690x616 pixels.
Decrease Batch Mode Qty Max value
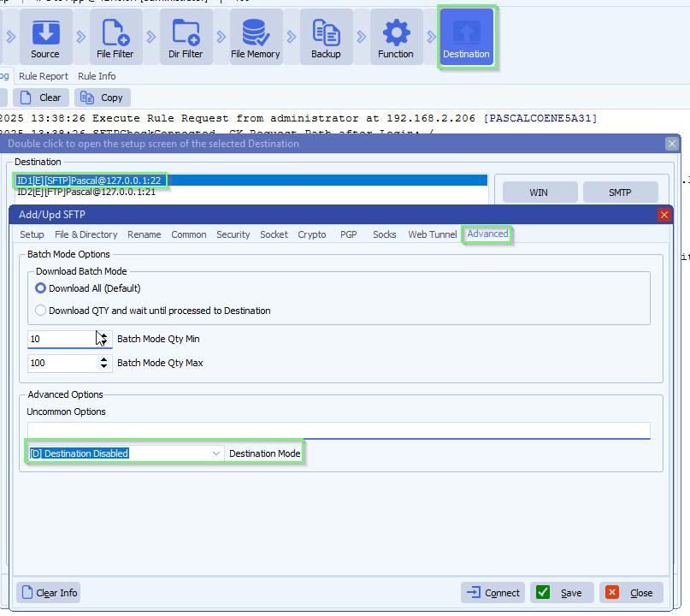[103, 366]
